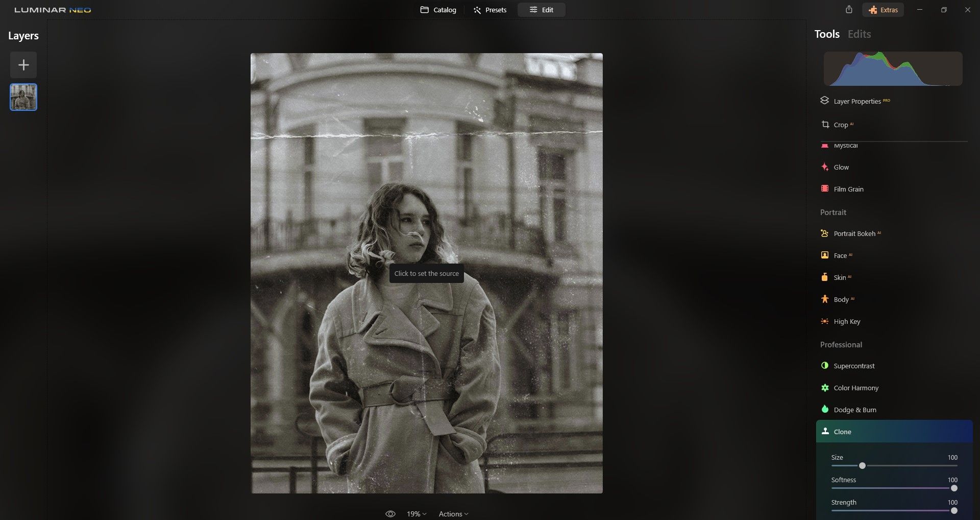Select the Portrait Bokeh icon
The height and width of the screenshot is (520, 980).
click(x=825, y=233)
